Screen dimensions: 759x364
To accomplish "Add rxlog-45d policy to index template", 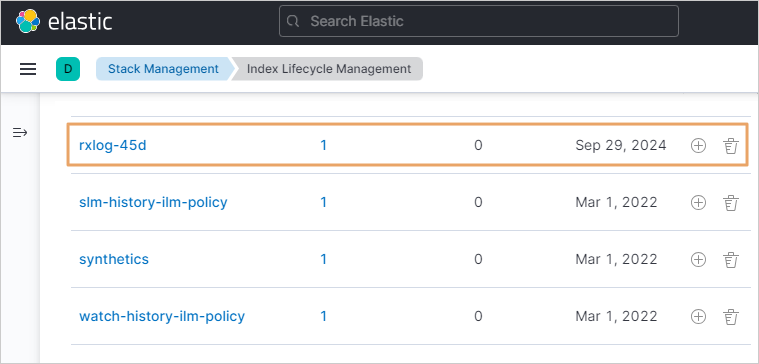I will point(698,145).
